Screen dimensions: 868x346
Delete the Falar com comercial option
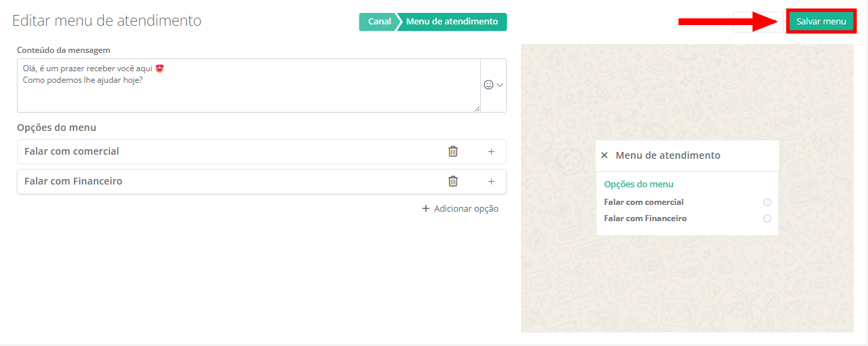tap(453, 151)
